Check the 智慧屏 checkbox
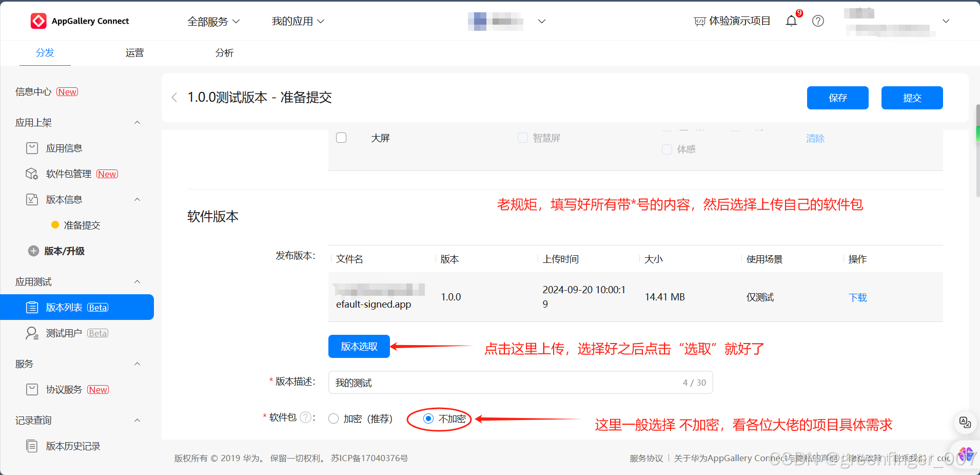 [523, 138]
